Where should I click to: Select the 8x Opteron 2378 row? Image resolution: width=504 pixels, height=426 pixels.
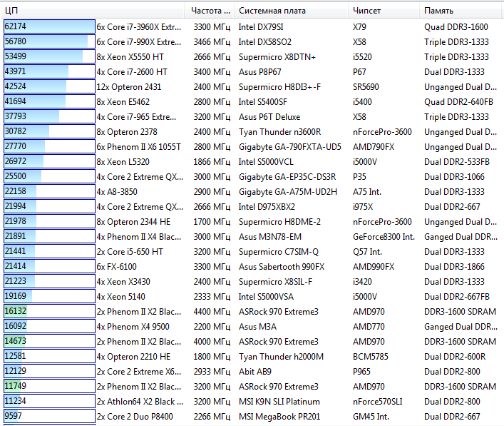(x=252, y=132)
